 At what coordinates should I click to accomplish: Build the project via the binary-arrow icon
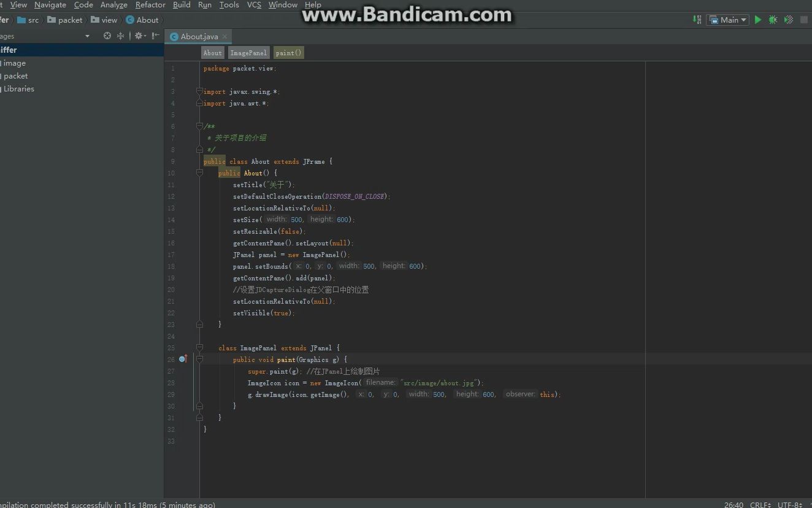(697, 20)
